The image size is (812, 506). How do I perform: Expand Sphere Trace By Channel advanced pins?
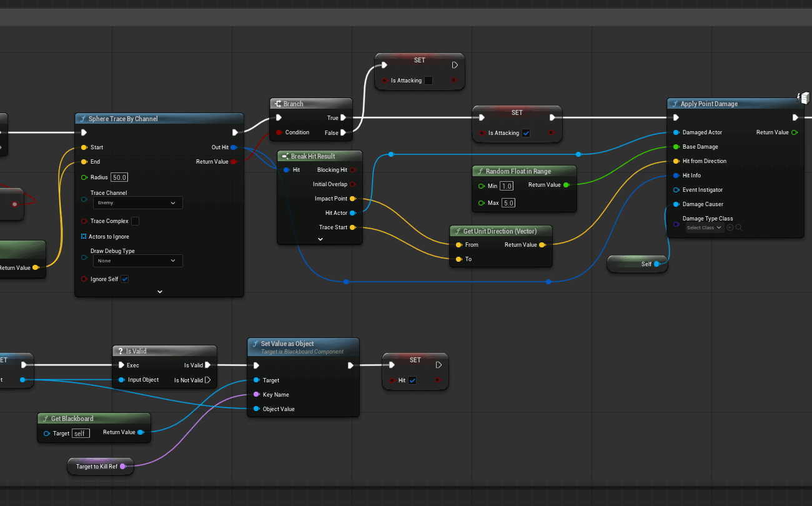click(x=159, y=292)
